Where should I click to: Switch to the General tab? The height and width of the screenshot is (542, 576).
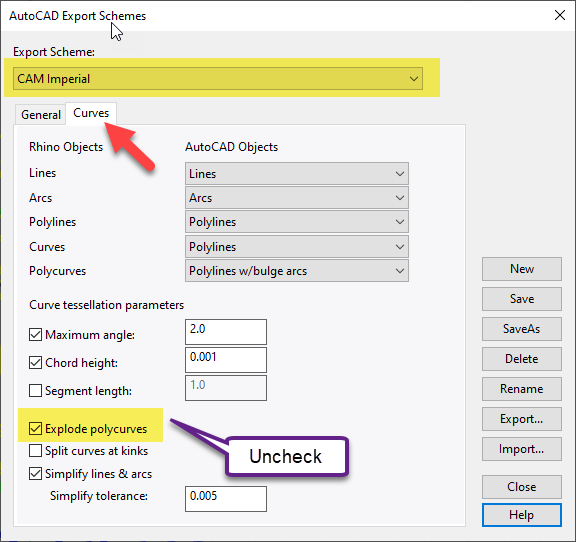(41, 115)
